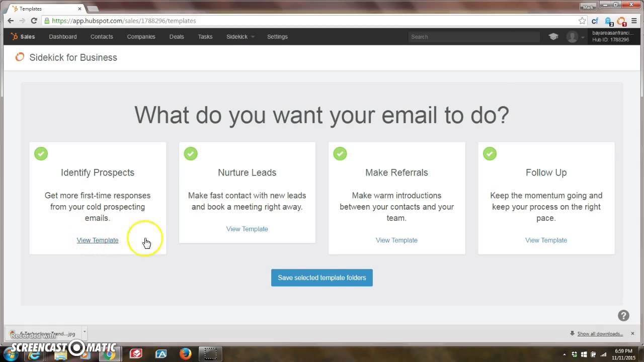Image resolution: width=644 pixels, height=362 pixels.
Task: Toggle the Nurture Leads checkmark
Action: pos(191,153)
